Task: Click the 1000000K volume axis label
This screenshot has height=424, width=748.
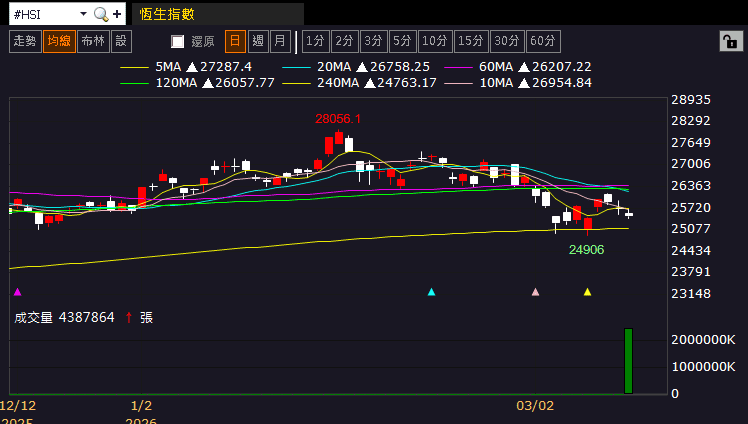Action: [703, 367]
